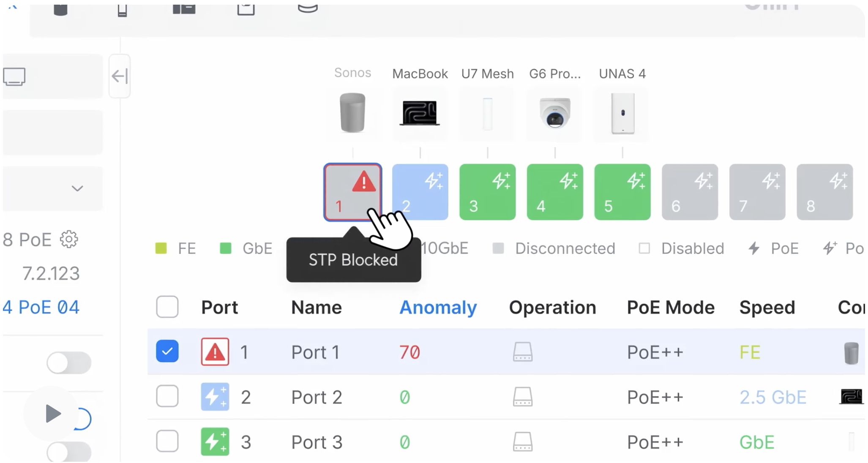This screenshot has height=463, width=868.
Task: Select the blue port 2 tile in diagram
Action: (x=420, y=192)
